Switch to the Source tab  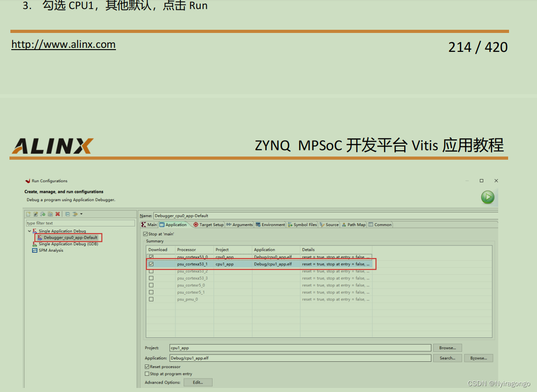tap(329, 225)
